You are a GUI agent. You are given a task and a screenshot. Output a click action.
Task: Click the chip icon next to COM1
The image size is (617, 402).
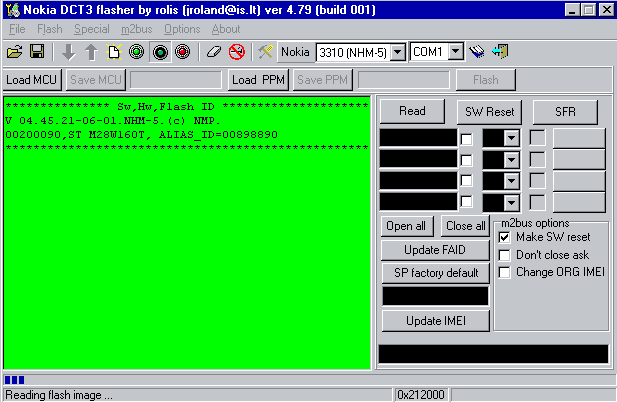click(477, 52)
